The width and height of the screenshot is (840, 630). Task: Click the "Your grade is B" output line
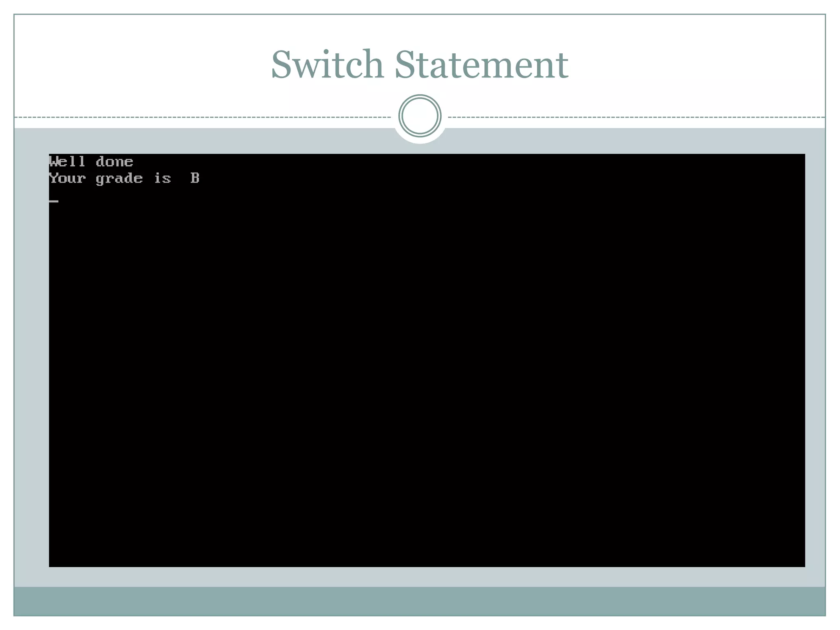pos(124,178)
